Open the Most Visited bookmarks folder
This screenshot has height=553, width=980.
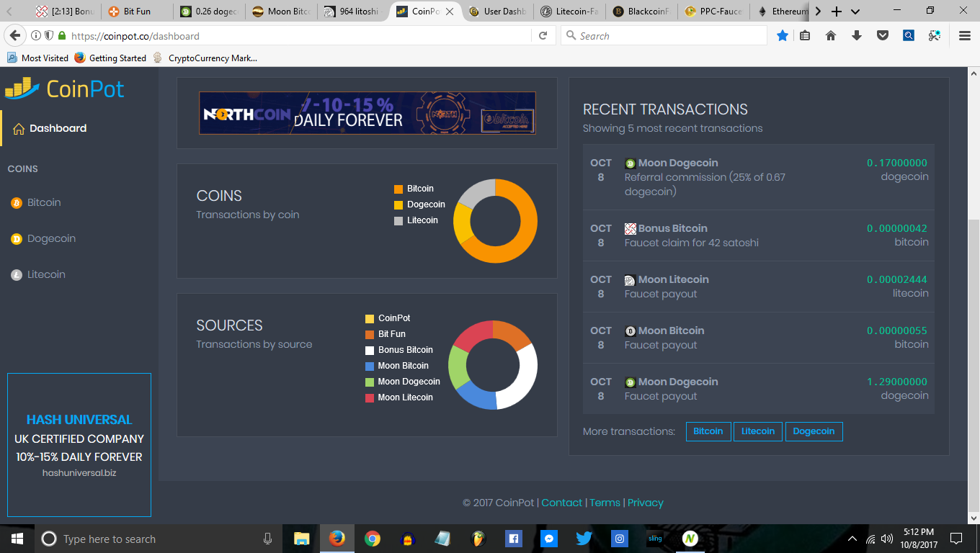click(37, 58)
